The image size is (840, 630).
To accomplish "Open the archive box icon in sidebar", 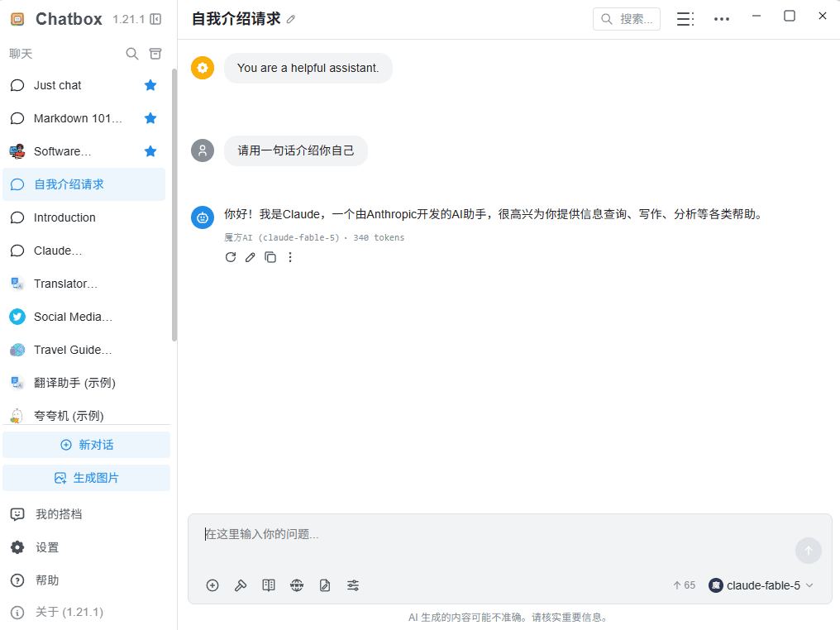I will (155, 54).
